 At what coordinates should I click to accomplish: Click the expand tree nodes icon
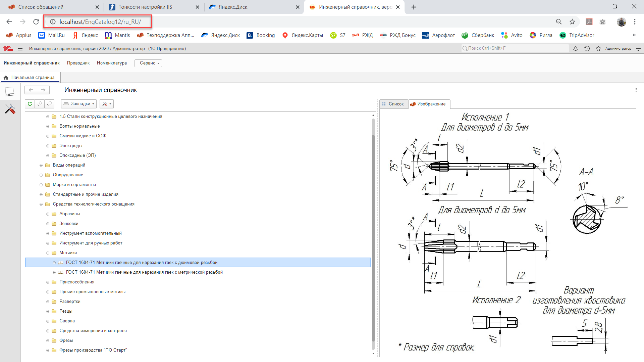tap(50, 104)
